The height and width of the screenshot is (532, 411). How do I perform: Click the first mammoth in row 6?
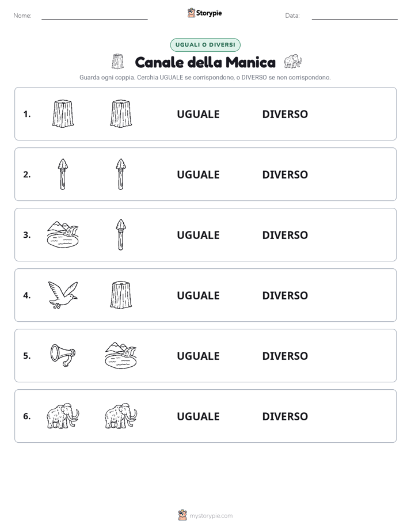point(63,416)
